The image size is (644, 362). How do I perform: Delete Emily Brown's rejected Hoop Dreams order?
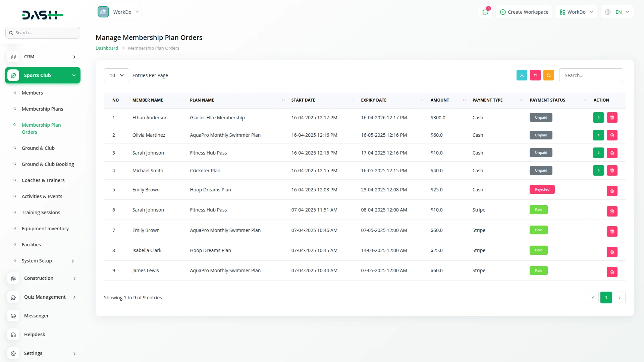612,191
